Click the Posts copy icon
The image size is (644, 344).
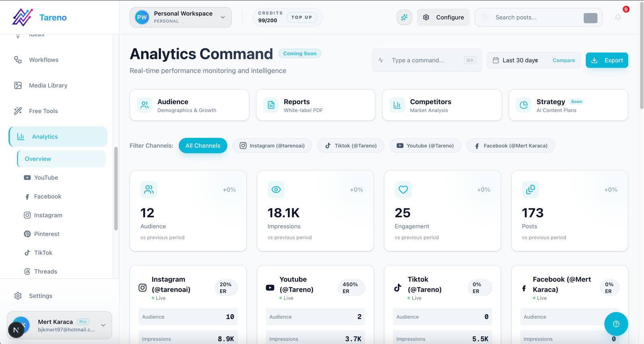click(x=530, y=189)
